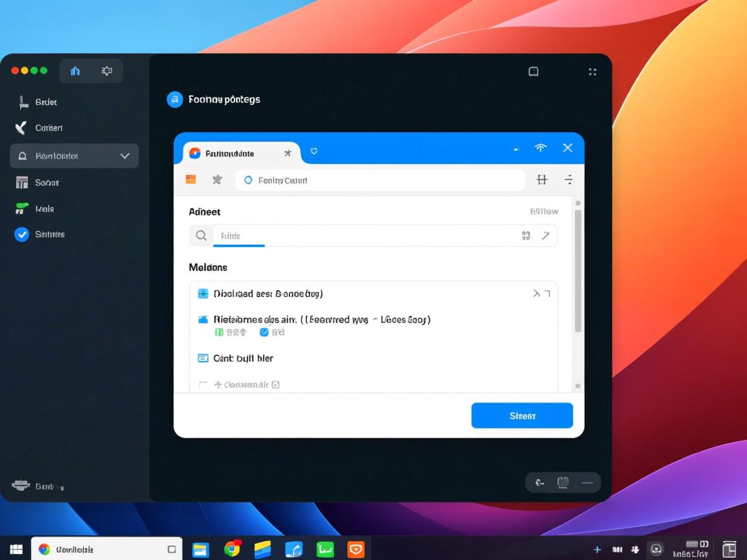
Task: Click the magnifier icon in the Adneet search box
Action: [202, 236]
